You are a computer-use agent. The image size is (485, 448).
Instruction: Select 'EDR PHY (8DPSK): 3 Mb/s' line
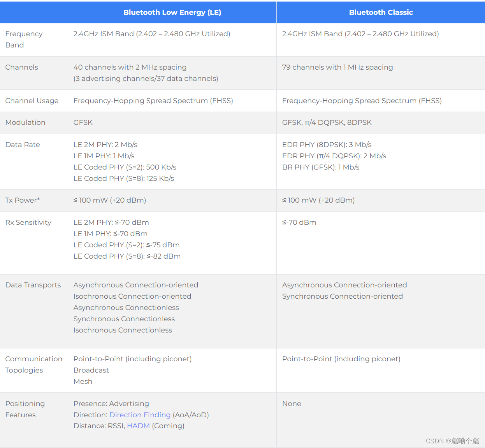coord(327,145)
